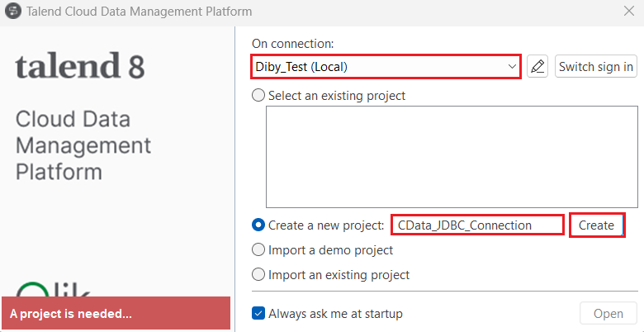Viewport: 644px width, 332px height.
Task: Close the Talend dialog window
Action: (628, 12)
